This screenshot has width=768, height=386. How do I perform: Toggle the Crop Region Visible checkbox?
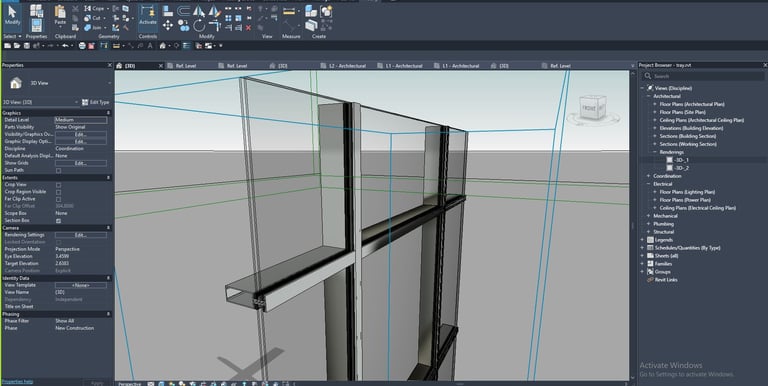click(x=58, y=192)
